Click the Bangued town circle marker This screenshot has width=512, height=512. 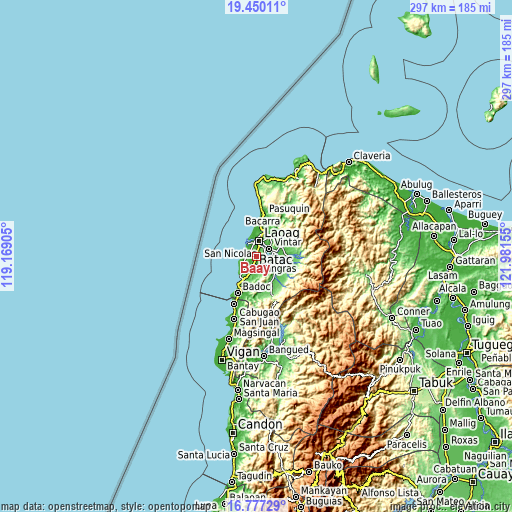tap(264, 356)
